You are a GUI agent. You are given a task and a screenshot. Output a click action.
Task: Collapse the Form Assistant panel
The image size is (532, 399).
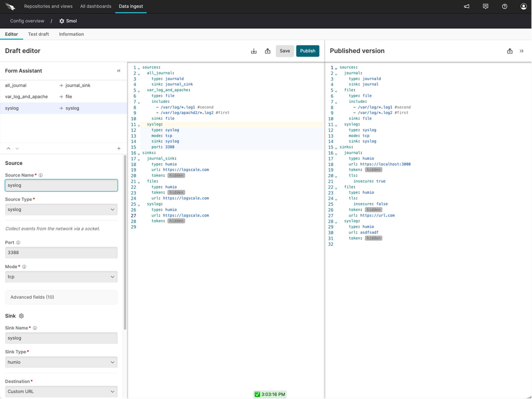coord(119,71)
